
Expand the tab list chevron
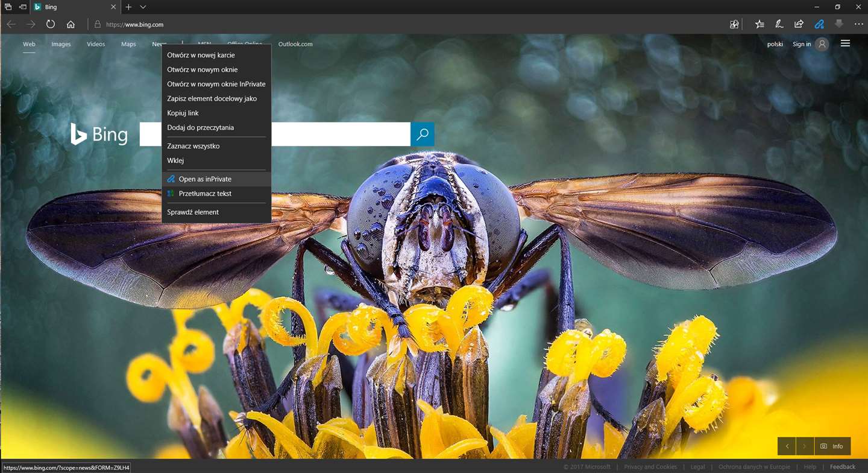[143, 7]
